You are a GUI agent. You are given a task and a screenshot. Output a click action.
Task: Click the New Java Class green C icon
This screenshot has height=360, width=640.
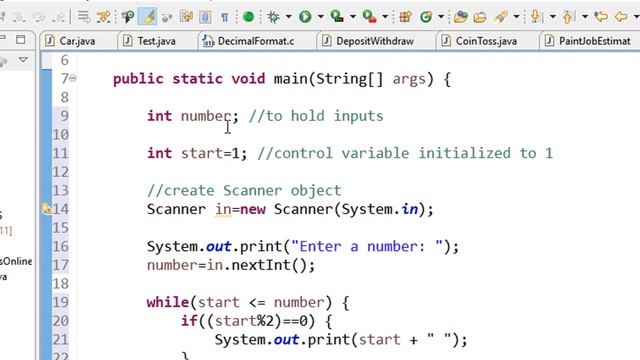426,17
